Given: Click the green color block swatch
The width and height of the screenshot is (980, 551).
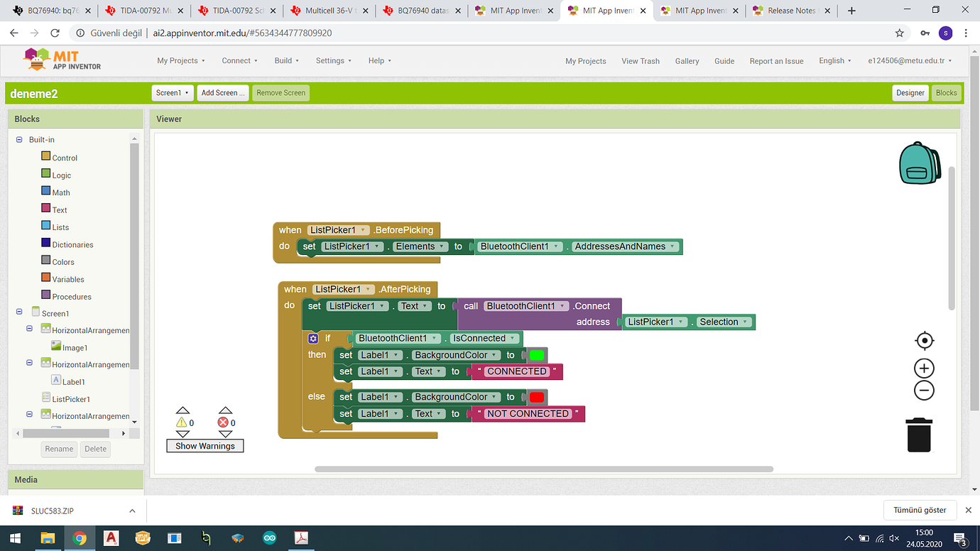Looking at the screenshot, I should [x=537, y=355].
